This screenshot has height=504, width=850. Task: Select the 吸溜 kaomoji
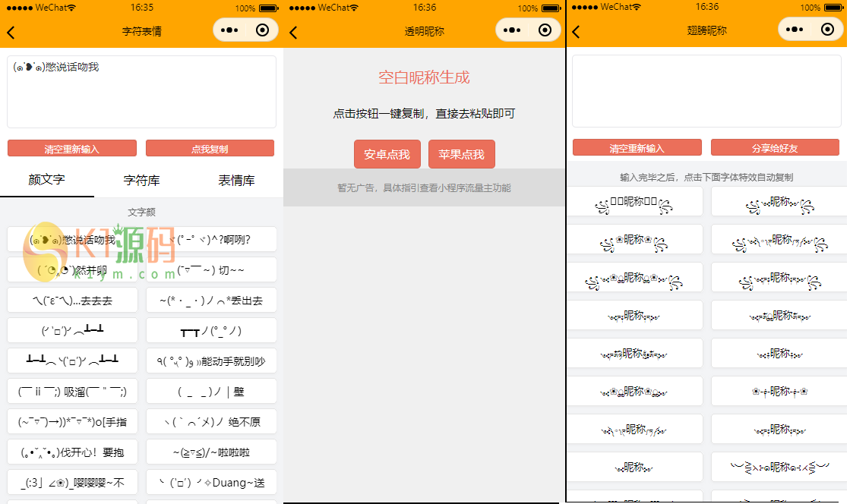tap(73, 391)
